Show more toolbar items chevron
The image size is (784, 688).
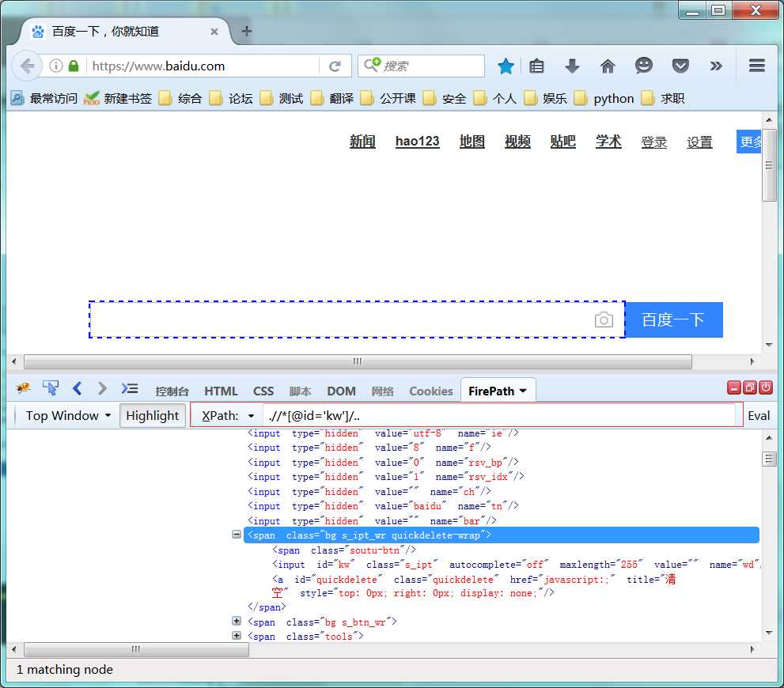pyautogui.click(x=716, y=66)
